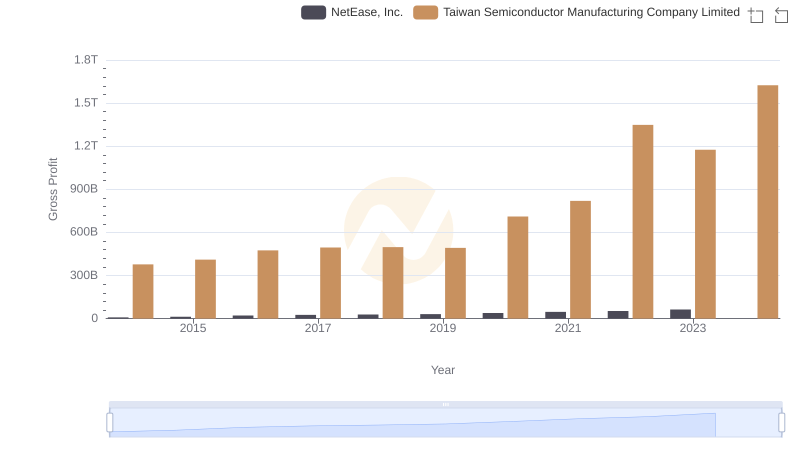This screenshot has width=800, height=461.
Task: Click the 2023 NetEase dark bar
Action: point(681,314)
